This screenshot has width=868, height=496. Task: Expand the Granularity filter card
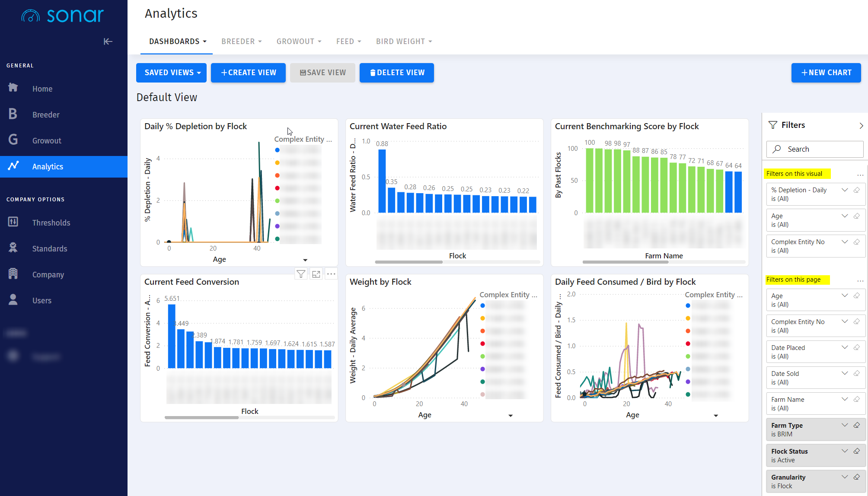click(x=845, y=477)
